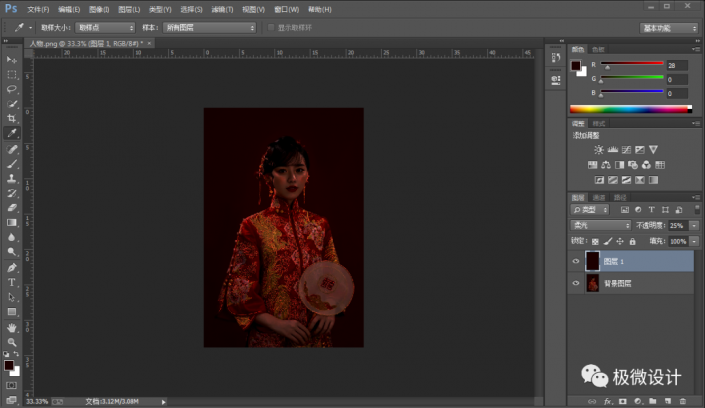This screenshot has width=705, height=408.
Task: Open 图像(I) menu
Action: (99, 9)
